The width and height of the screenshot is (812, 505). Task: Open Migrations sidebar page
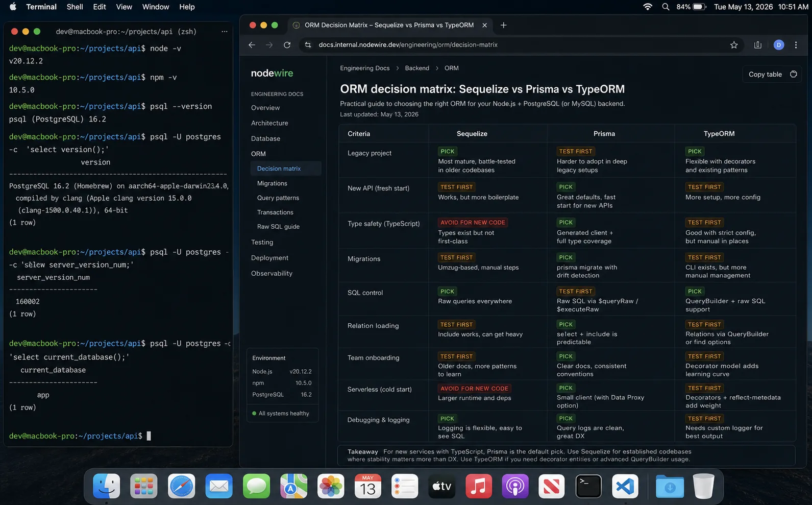(x=272, y=183)
